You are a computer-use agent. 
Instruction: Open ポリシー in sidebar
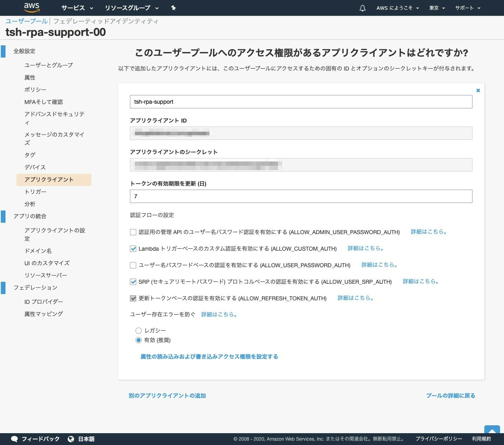coord(35,89)
